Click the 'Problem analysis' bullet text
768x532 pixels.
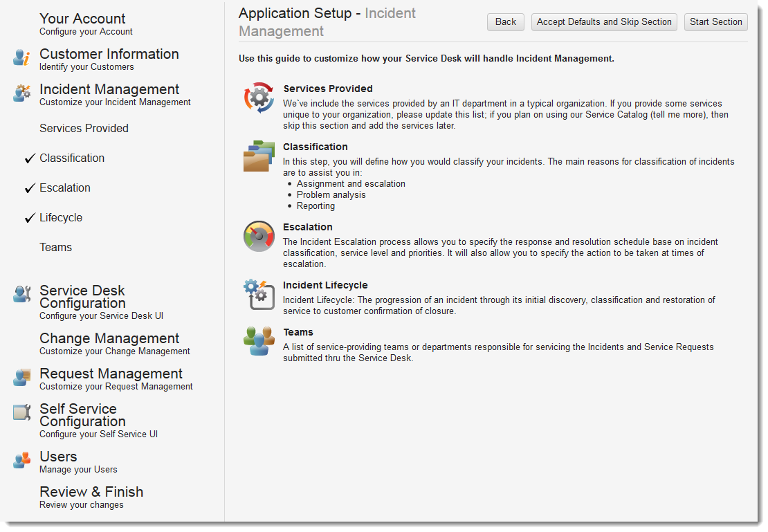click(x=331, y=195)
